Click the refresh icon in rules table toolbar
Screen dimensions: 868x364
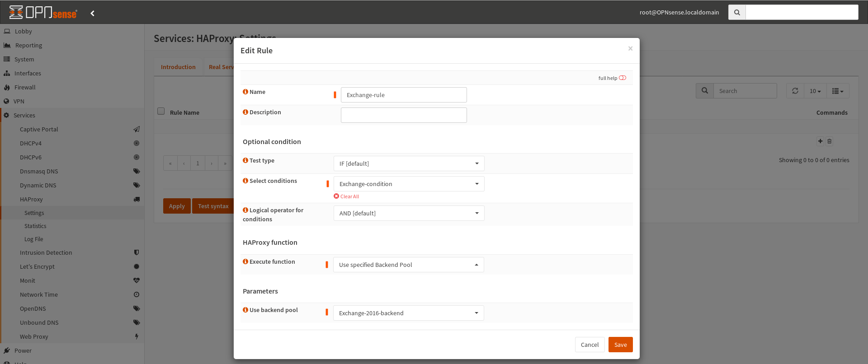795,91
